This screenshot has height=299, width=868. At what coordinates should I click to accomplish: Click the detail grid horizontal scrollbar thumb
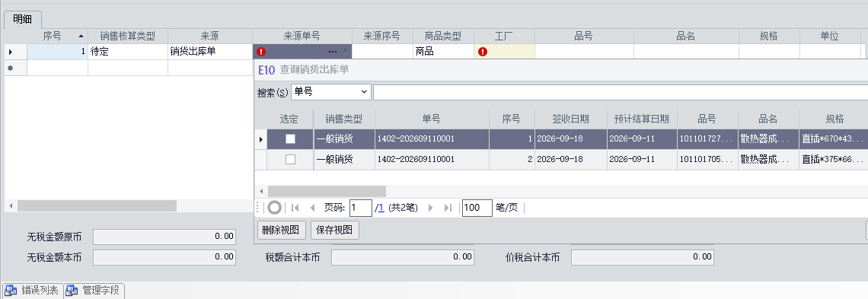point(97,205)
